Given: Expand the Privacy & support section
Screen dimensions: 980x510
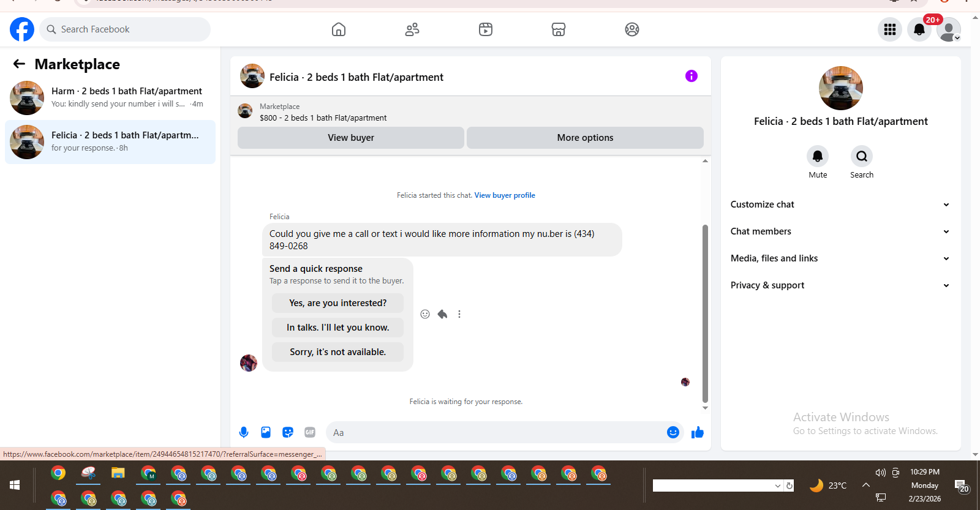Looking at the screenshot, I should click(x=840, y=285).
